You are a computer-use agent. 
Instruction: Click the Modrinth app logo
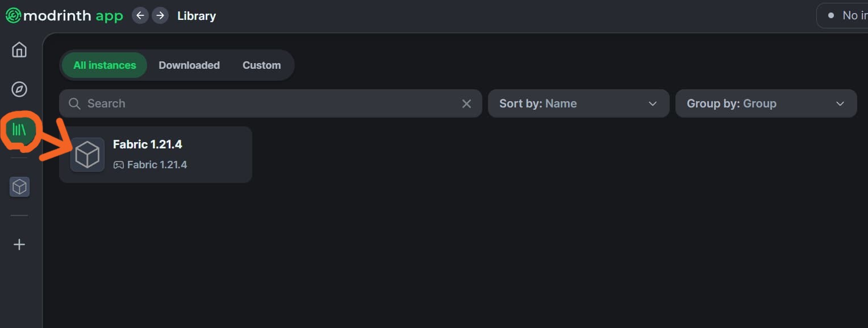[64, 15]
